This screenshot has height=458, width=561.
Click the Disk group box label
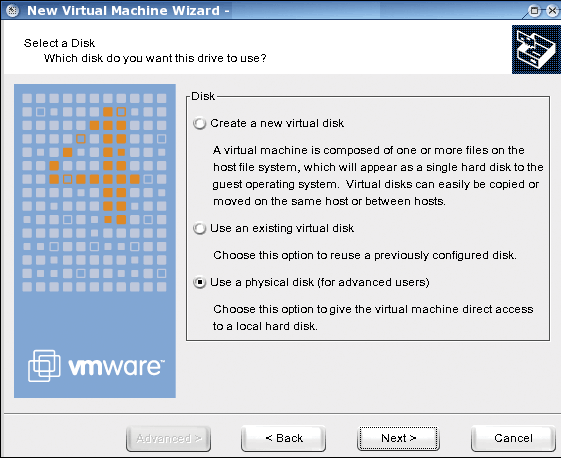pyautogui.click(x=203, y=96)
